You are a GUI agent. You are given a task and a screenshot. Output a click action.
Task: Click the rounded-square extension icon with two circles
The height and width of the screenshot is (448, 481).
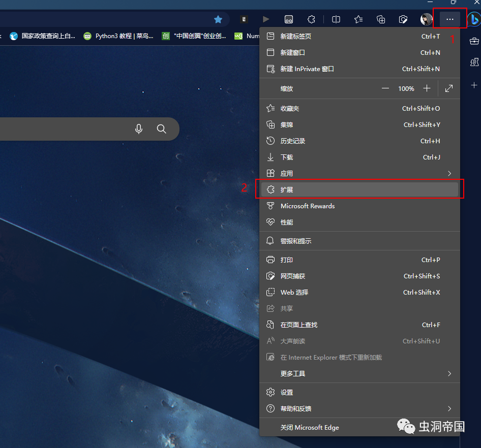tap(289, 20)
